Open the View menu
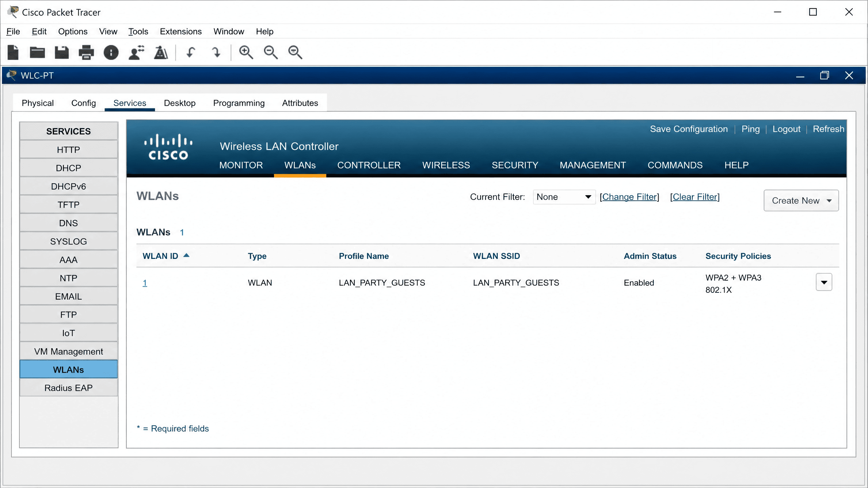The image size is (868, 488). pyautogui.click(x=108, y=32)
